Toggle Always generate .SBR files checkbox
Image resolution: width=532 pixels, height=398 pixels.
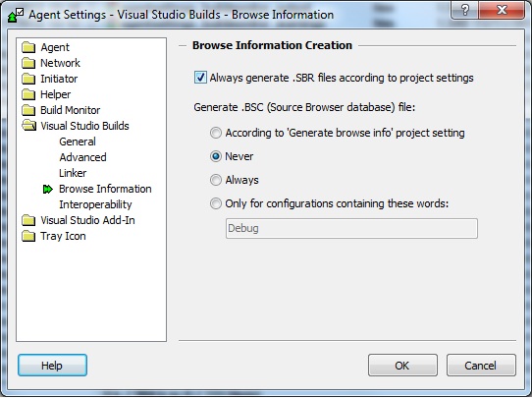point(200,78)
